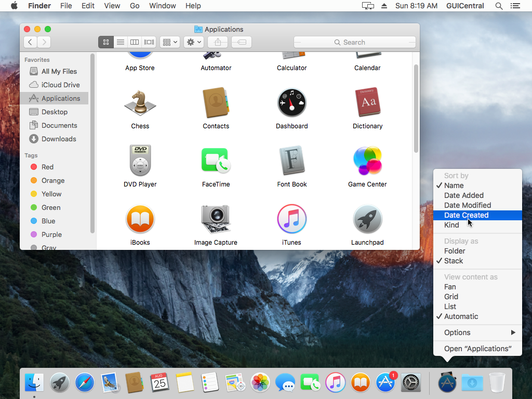The height and width of the screenshot is (399, 532).
Task: Open Calendar from the Dock
Action: coord(160,383)
